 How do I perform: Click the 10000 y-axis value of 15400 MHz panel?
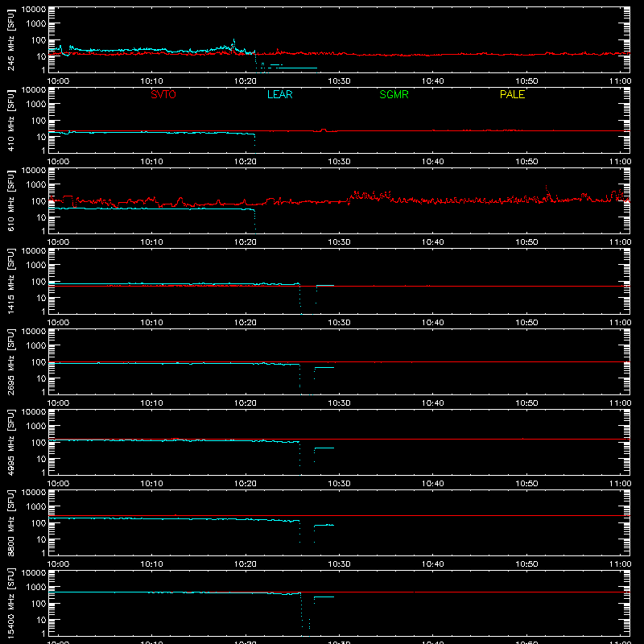pos(34,573)
